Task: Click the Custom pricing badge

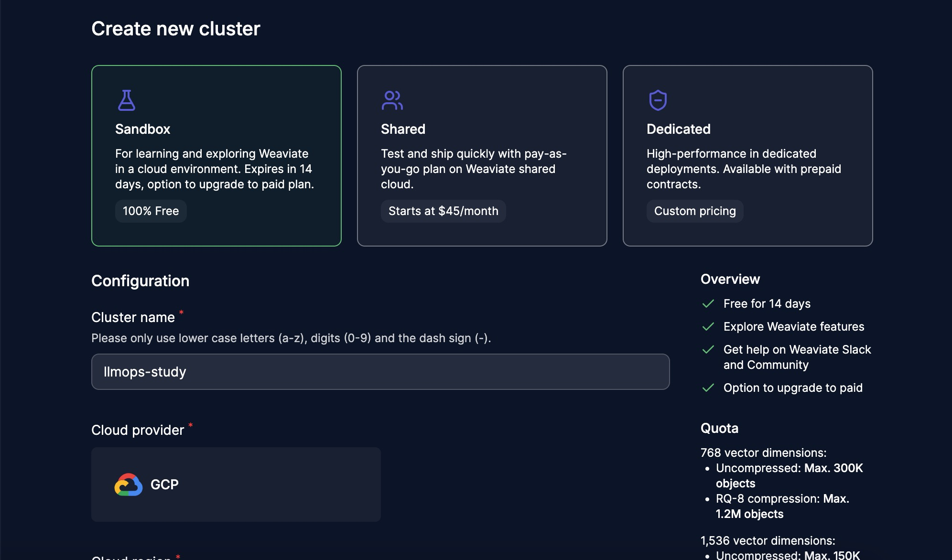Action: [x=694, y=211]
